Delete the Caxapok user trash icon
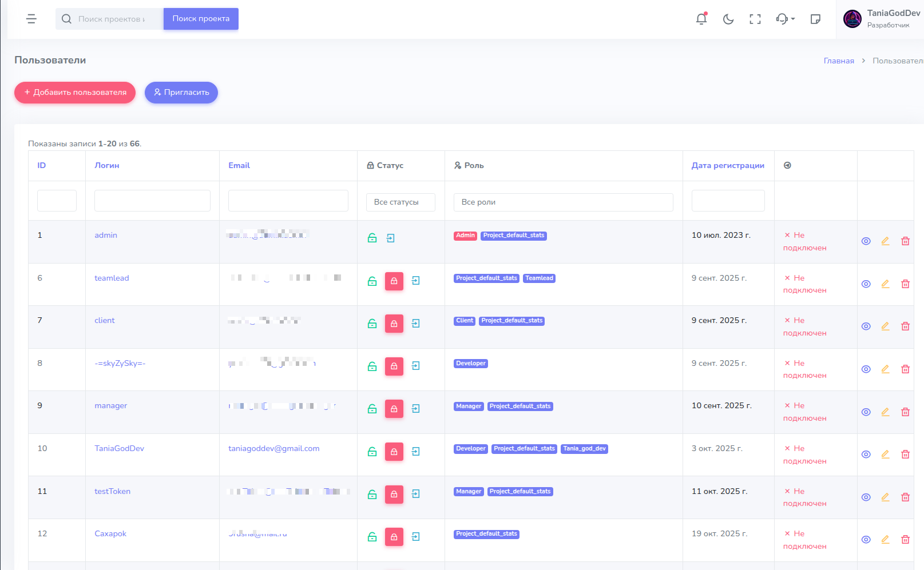The height and width of the screenshot is (570, 924). [x=905, y=540]
